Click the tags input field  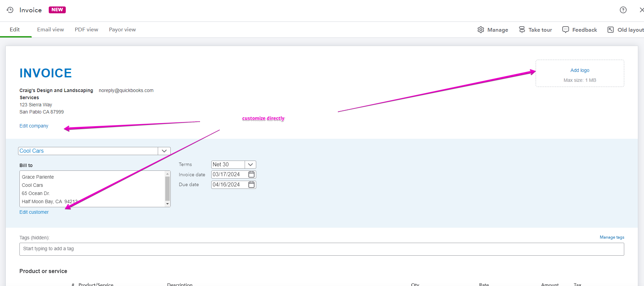(322, 249)
